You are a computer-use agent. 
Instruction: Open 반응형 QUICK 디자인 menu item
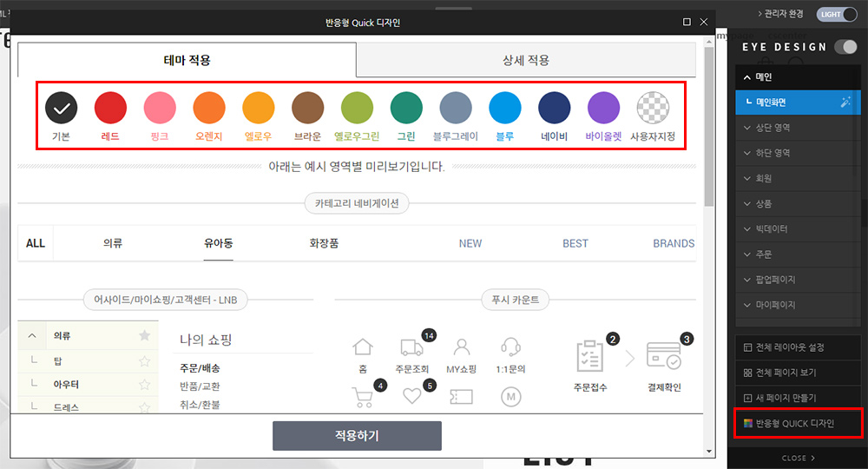tap(798, 424)
